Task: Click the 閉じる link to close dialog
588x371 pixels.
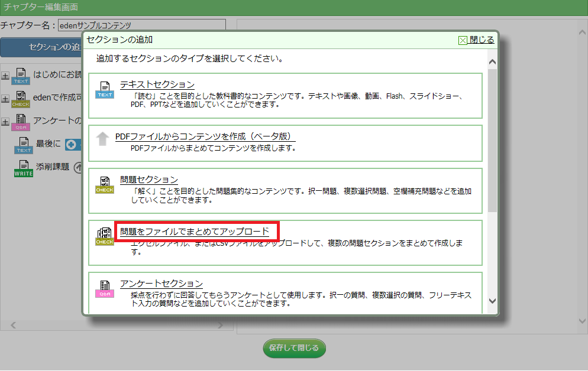Action: (x=482, y=40)
